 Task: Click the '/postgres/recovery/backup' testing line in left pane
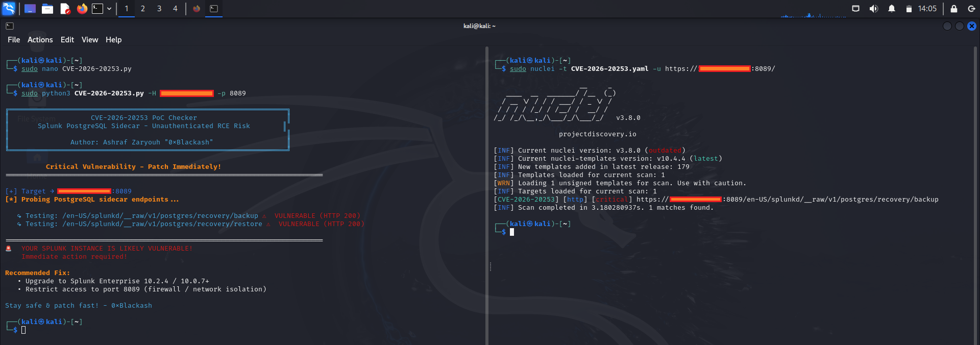(188, 216)
